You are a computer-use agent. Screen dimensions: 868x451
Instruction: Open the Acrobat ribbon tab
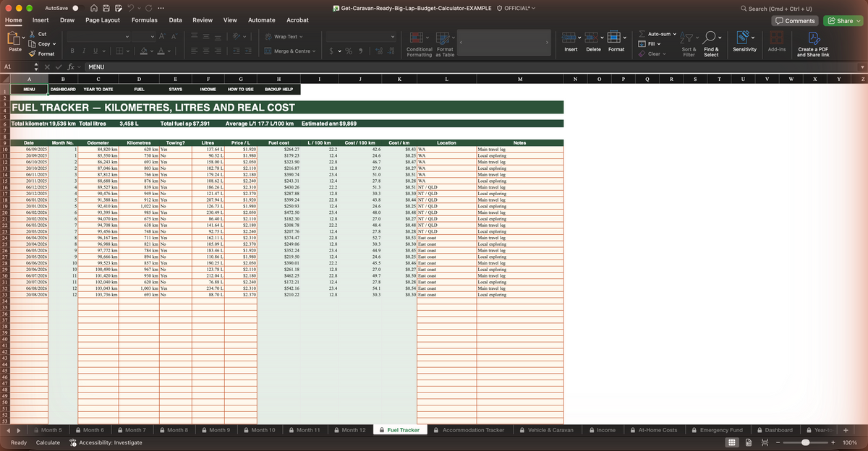click(298, 20)
